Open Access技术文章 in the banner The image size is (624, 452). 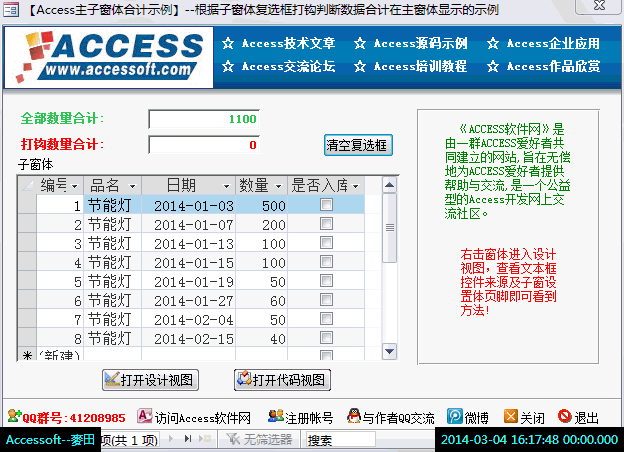tap(289, 43)
